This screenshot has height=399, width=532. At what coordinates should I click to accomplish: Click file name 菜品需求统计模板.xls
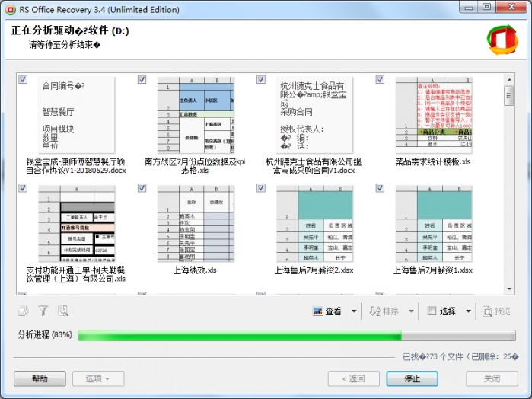click(433, 162)
